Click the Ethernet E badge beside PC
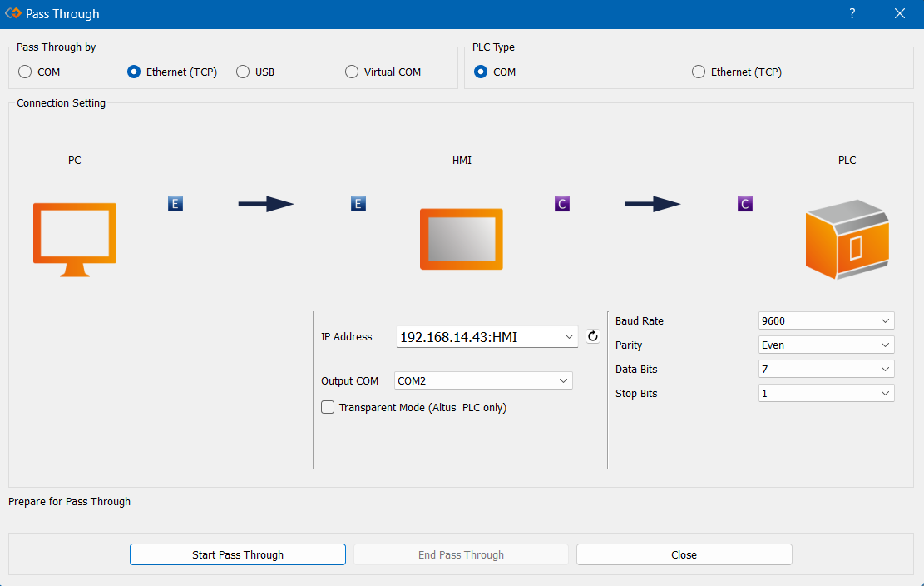Image resolution: width=924 pixels, height=586 pixels. (x=175, y=204)
